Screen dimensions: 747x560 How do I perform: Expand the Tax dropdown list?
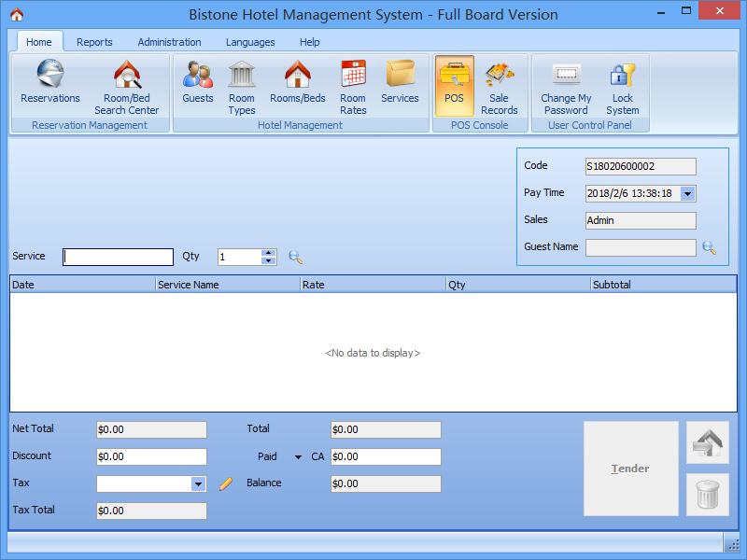(x=198, y=483)
